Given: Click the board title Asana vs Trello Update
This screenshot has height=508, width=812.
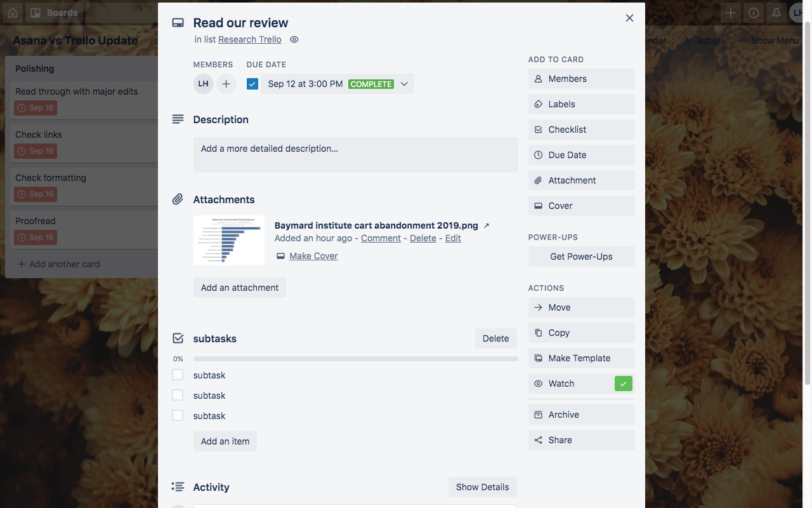Looking at the screenshot, I should click(x=75, y=41).
